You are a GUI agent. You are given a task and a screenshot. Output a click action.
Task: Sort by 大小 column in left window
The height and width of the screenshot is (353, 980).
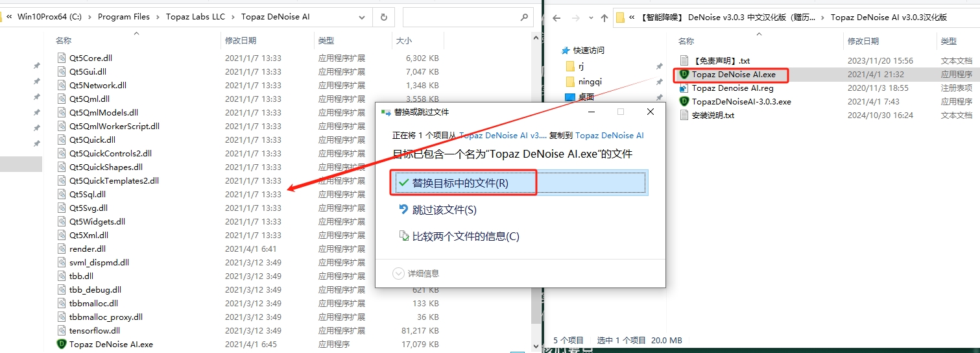403,41
